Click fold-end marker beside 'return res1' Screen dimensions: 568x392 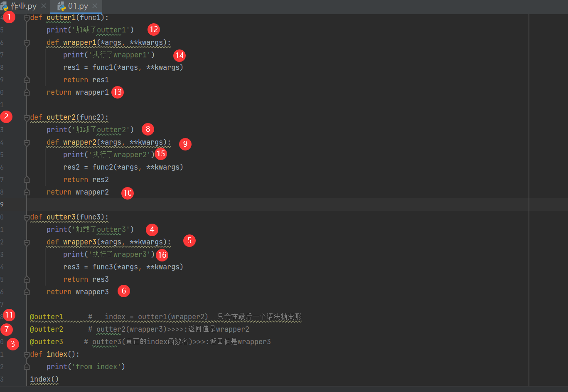[x=27, y=80]
